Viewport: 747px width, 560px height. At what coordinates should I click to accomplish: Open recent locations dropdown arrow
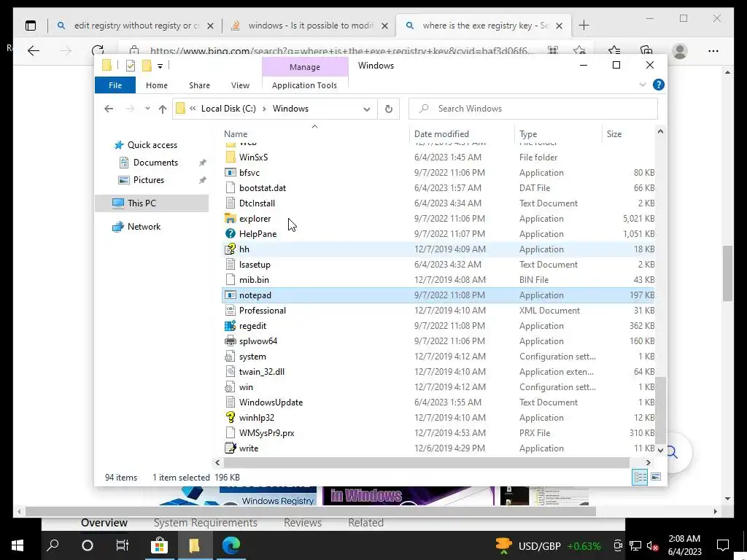coord(147,109)
